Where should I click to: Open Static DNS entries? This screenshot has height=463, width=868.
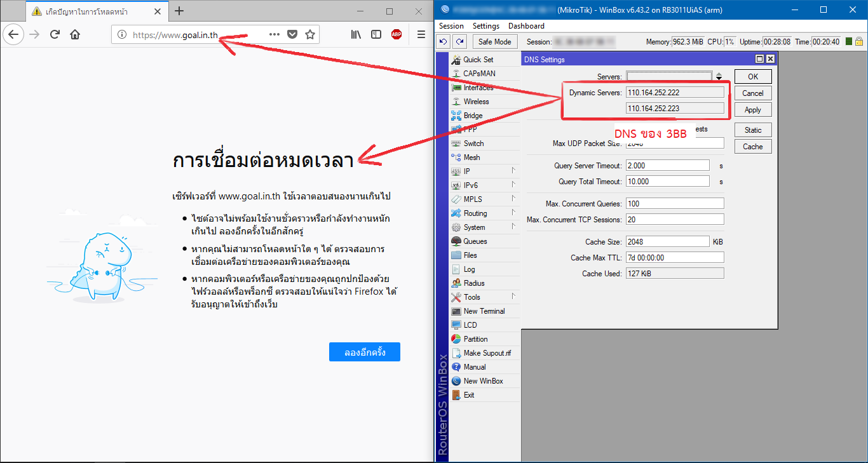pyautogui.click(x=753, y=130)
